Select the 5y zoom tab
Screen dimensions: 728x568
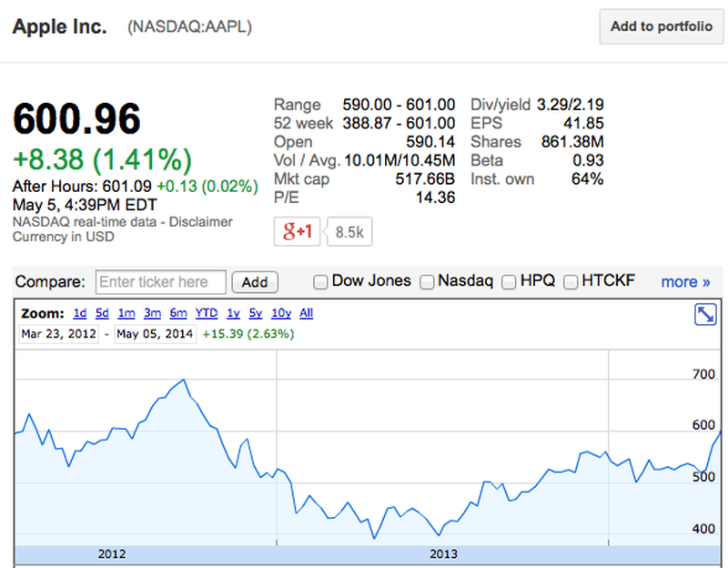pyautogui.click(x=255, y=312)
